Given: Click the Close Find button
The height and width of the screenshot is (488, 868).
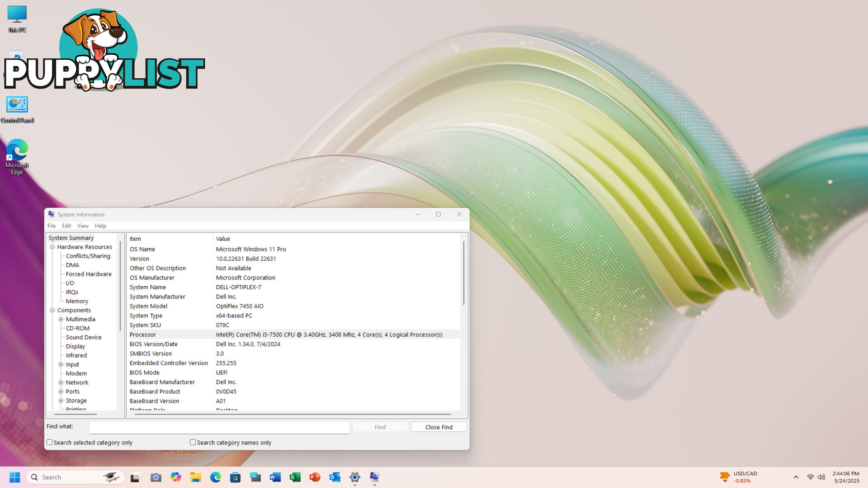Looking at the screenshot, I should point(439,427).
